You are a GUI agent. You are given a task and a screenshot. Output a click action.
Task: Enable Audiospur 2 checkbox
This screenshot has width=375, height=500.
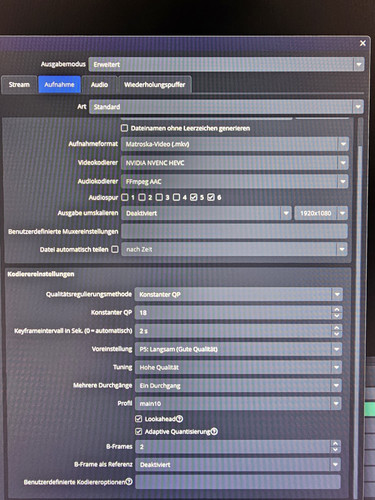142,197
